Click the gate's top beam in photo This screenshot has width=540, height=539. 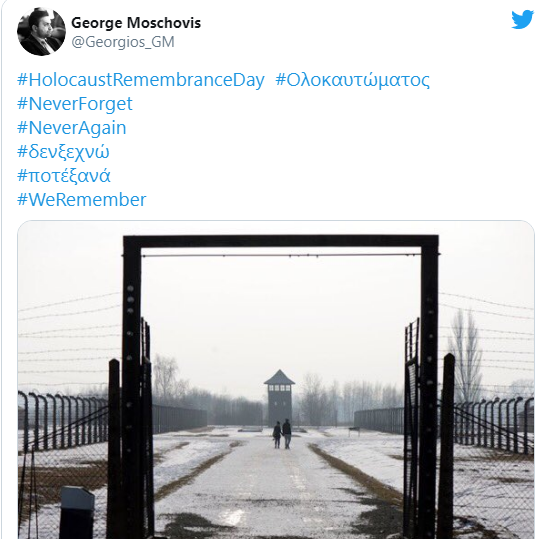point(281,242)
